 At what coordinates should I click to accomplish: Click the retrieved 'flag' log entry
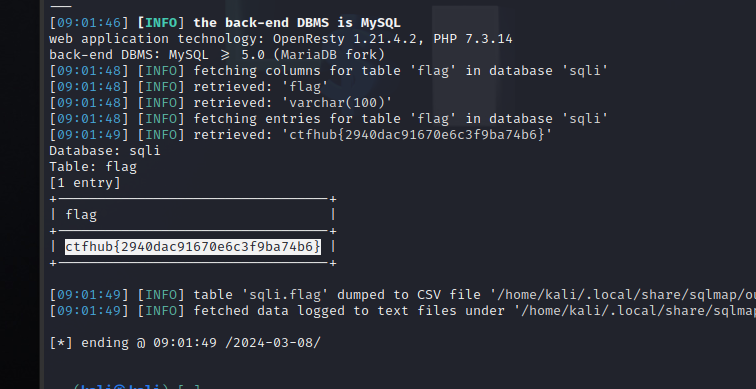pyautogui.click(x=261, y=87)
